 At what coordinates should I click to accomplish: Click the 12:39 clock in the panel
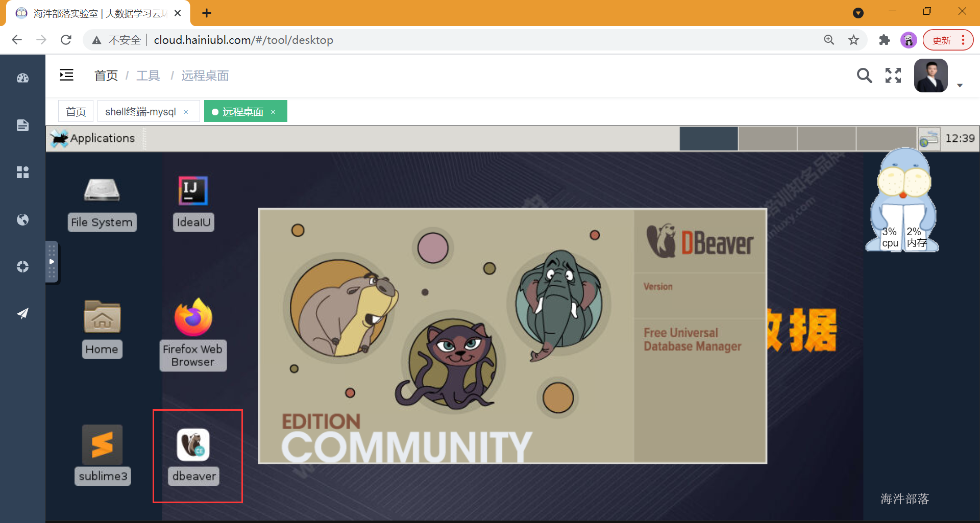(960, 138)
